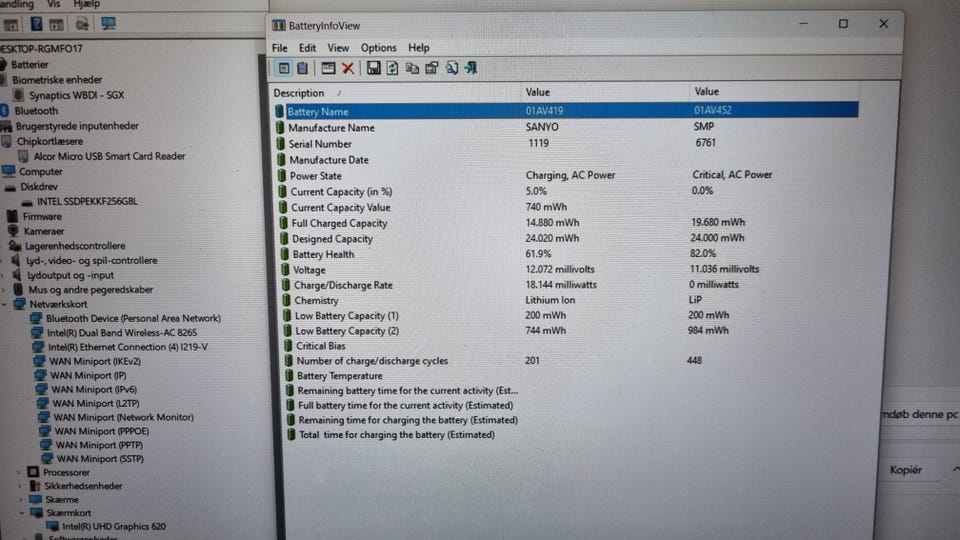Select the Chemistry row
Screen dimensions: 960x540
(566, 300)
